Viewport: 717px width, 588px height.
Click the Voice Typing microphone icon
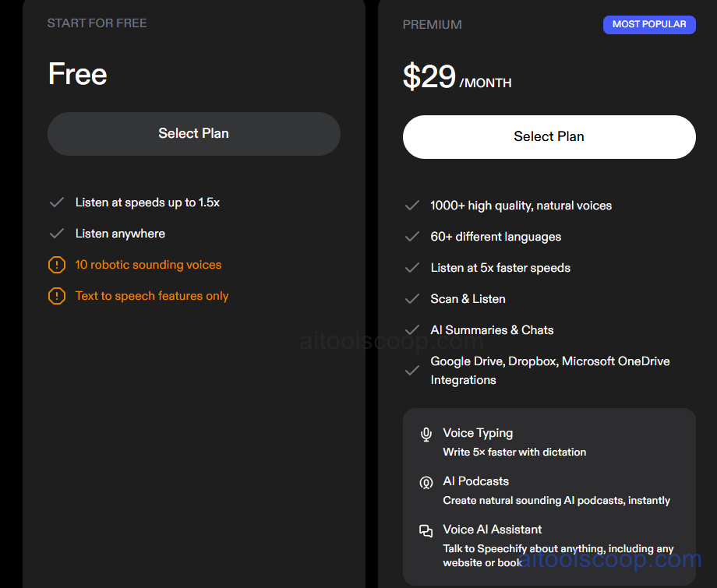[x=426, y=433]
